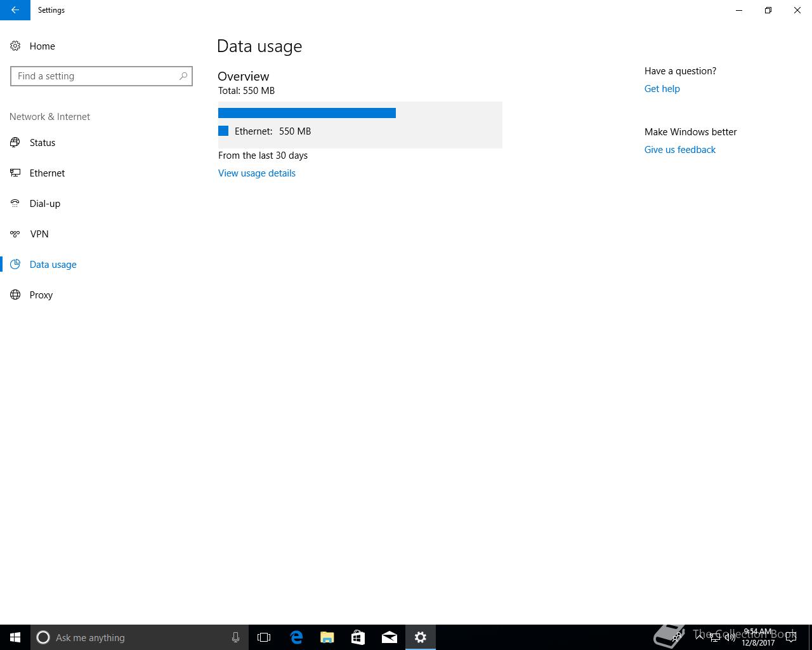812x650 pixels.
Task: Click the back arrow in Settings
Action: (15, 10)
